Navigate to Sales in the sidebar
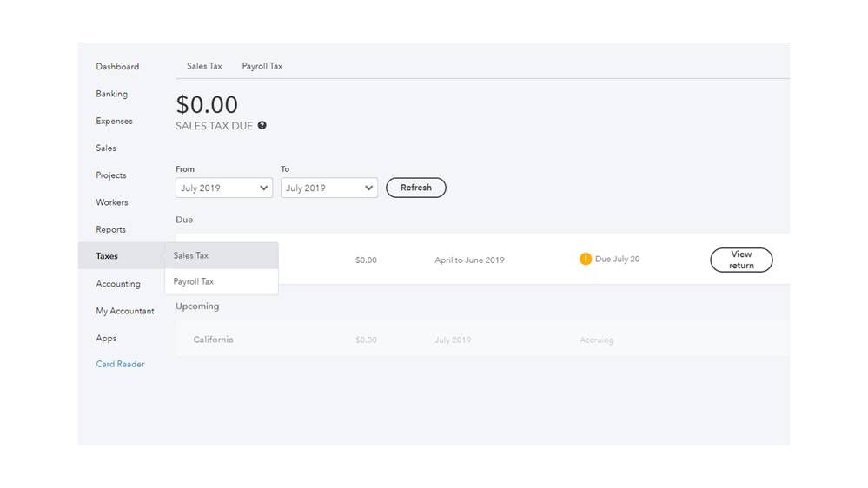This screenshot has height=488, width=868. [106, 148]
